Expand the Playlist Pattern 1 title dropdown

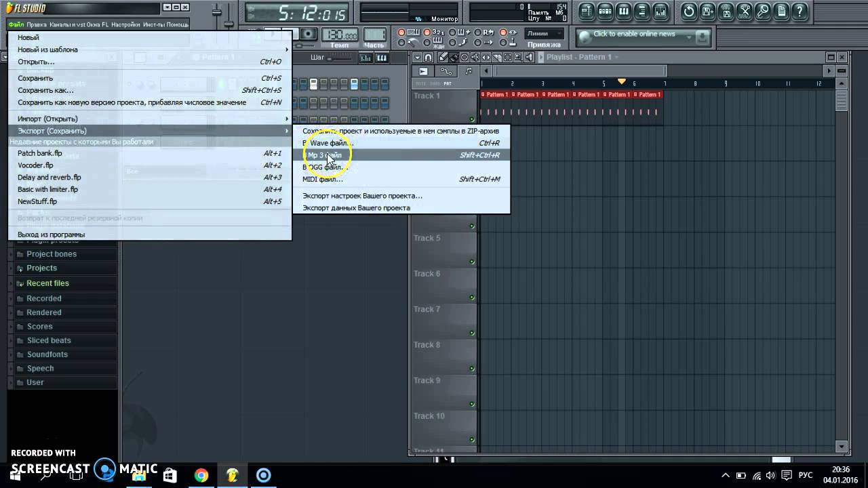(x=616, y=57)
